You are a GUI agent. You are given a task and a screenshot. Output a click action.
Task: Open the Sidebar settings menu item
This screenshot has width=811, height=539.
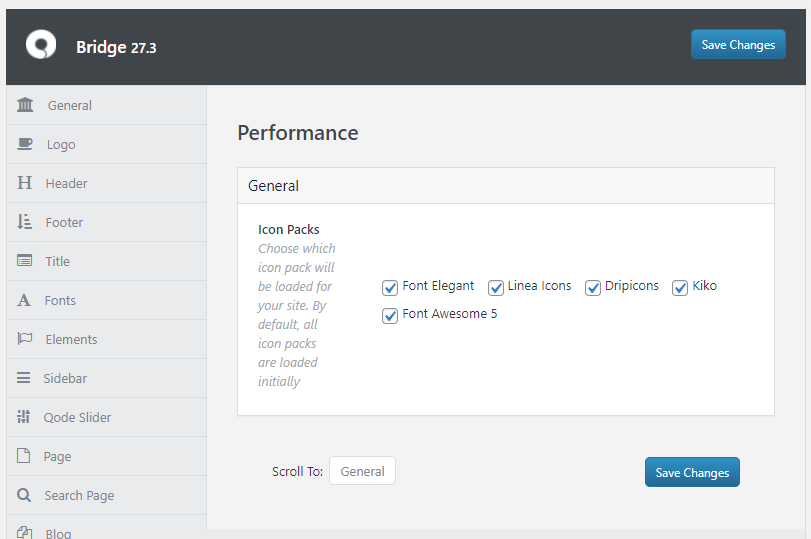pos(65,378)
